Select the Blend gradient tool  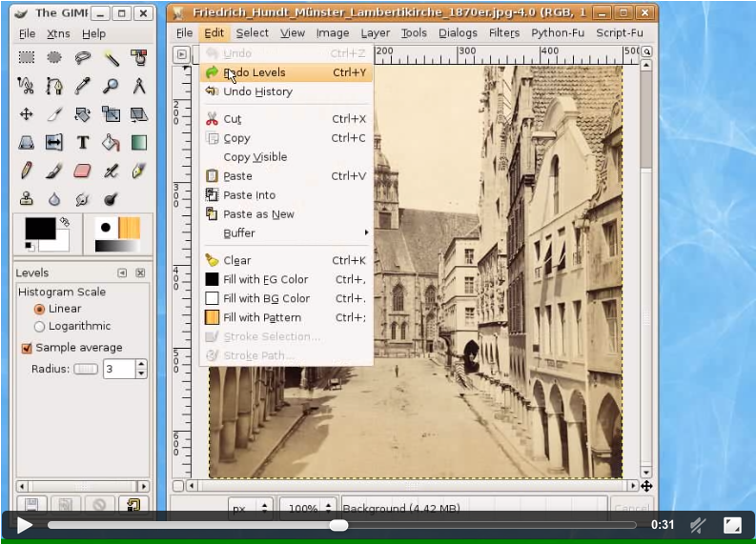[x=139, y=143]
